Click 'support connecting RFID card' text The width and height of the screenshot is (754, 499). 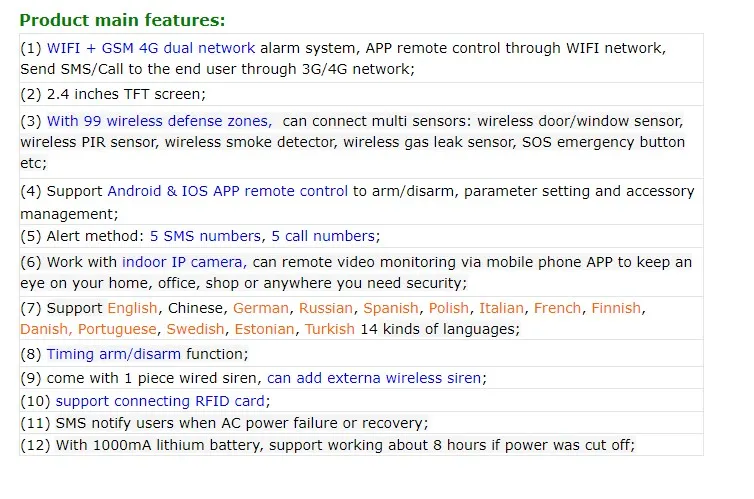pyautogui.click(x=160, y=401)
